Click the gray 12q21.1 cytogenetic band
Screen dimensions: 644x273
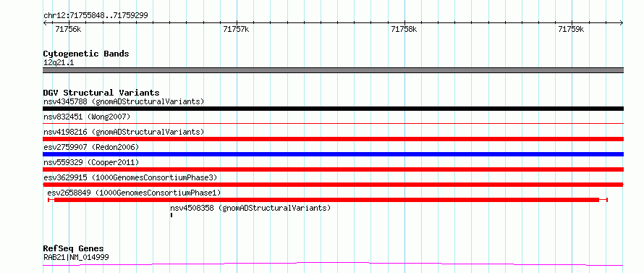click(x=333, y=70)
